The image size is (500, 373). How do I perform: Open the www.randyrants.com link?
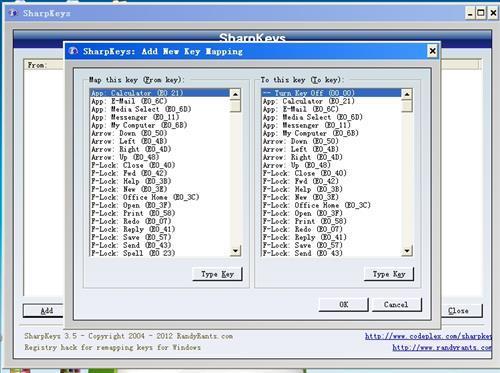tap(442, 347)
